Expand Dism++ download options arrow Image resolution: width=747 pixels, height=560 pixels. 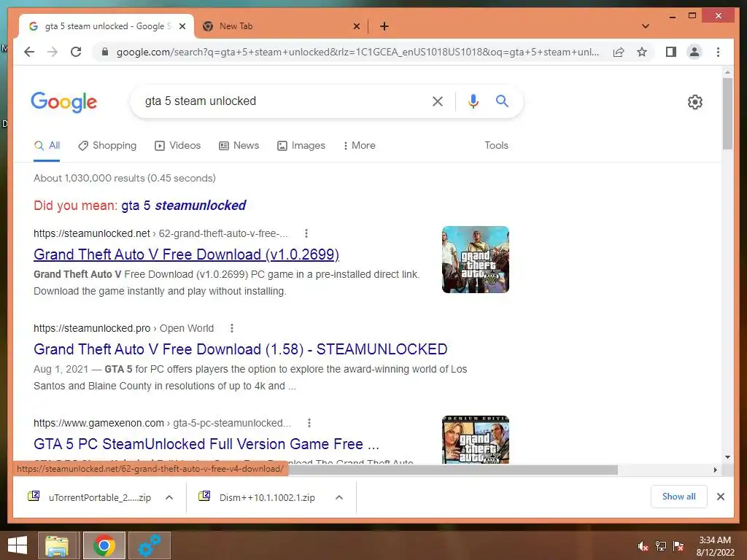click(x=339, y=497)
